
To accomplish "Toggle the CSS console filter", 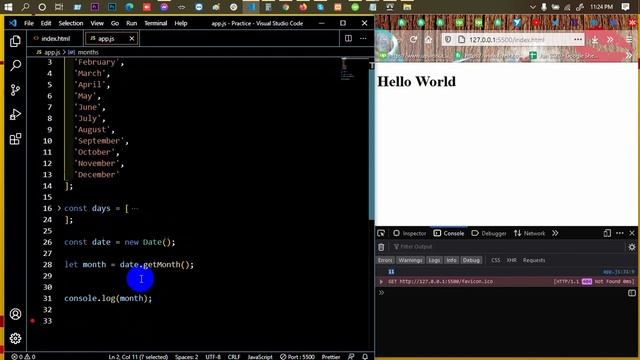I will [x=496, y=260].
